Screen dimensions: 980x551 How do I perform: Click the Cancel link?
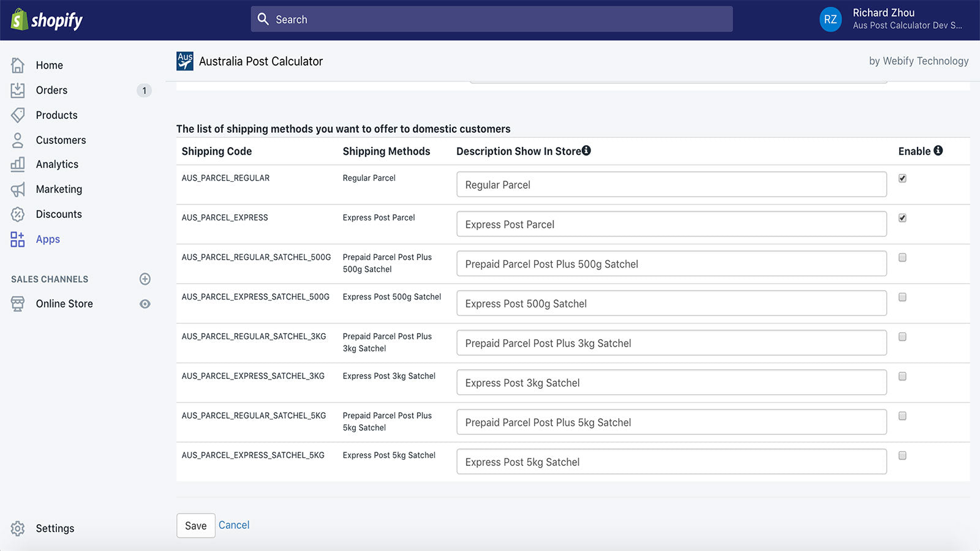234,525
